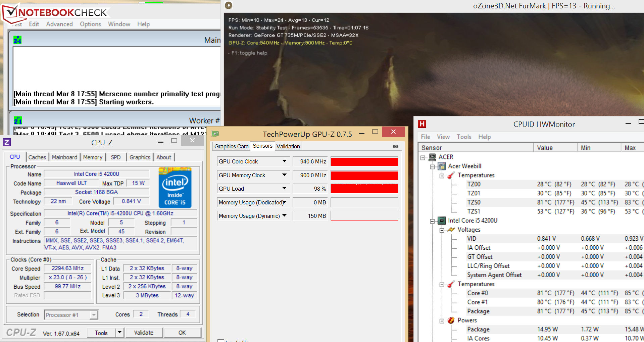Select the TZS0 temperature row

555,202
